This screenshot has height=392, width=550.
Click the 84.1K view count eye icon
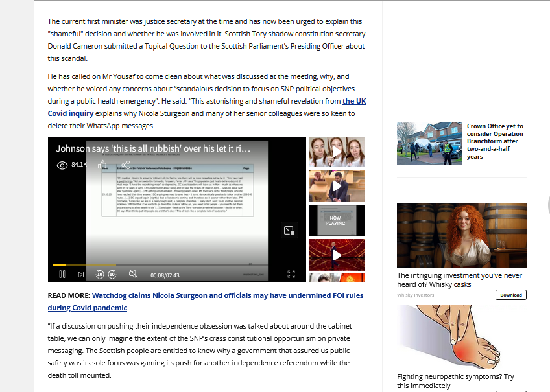(x=62, y=165)
